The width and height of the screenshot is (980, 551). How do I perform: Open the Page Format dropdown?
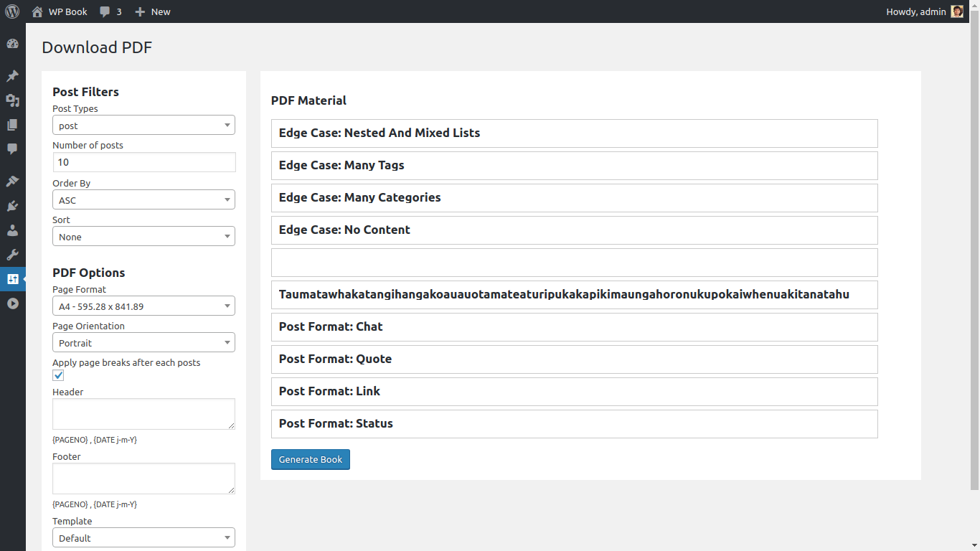[x=143, y=306]
